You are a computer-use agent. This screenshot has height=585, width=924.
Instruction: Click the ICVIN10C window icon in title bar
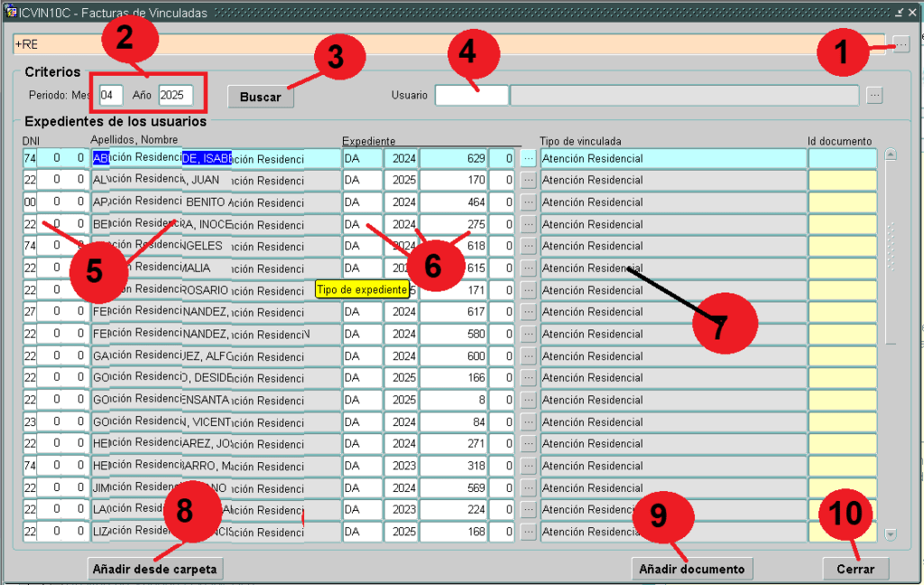tap(10, 14)
